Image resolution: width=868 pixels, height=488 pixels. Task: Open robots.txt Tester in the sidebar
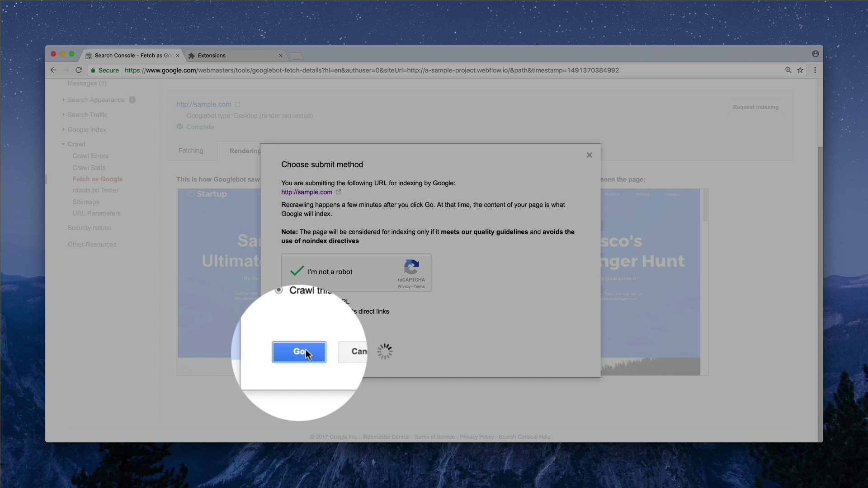coord(95,190)
